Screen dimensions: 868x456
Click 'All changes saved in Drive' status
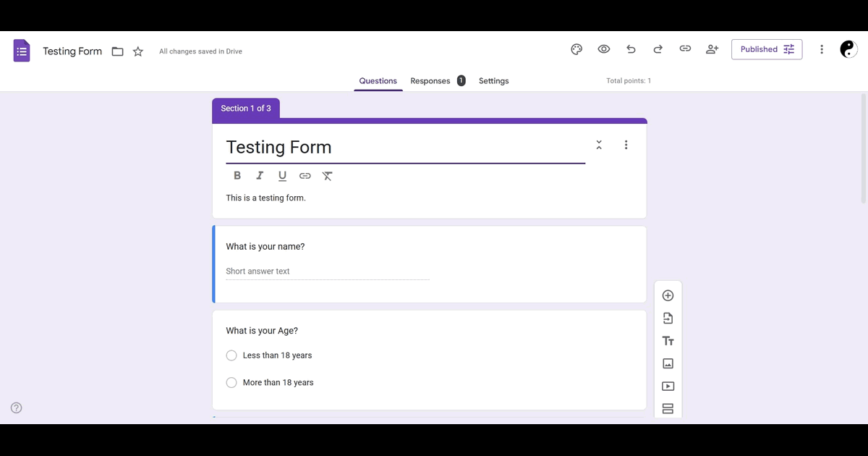[x=200, y=51]
